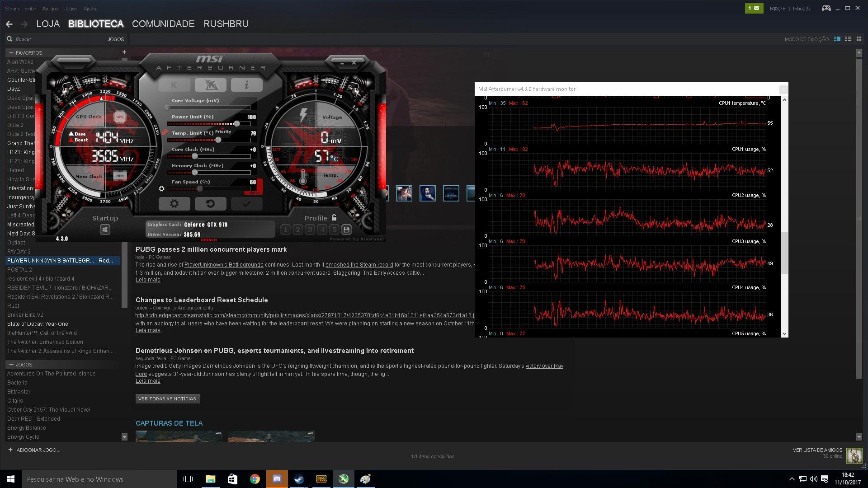Switch to detail view display mode
The width and height of the screenshot is (868, 488).
pos(837,39)
